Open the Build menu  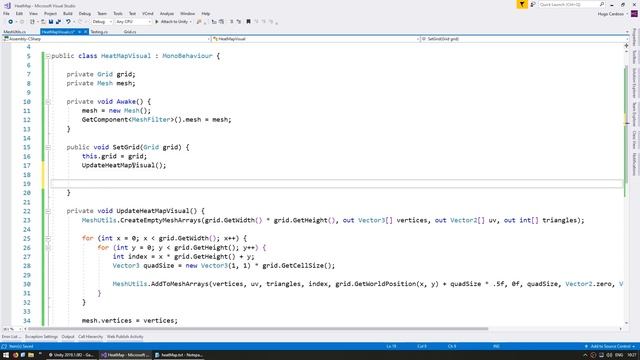68,13
